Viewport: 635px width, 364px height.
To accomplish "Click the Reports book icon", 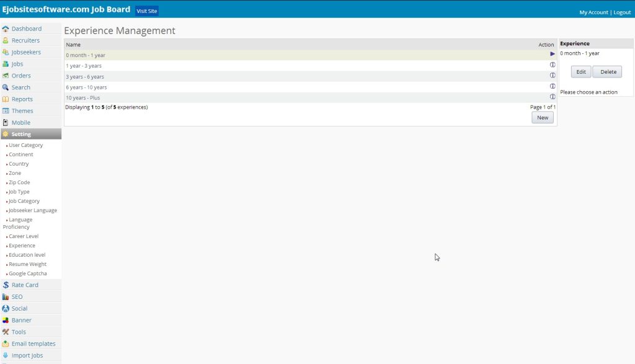I will (6, 99).
